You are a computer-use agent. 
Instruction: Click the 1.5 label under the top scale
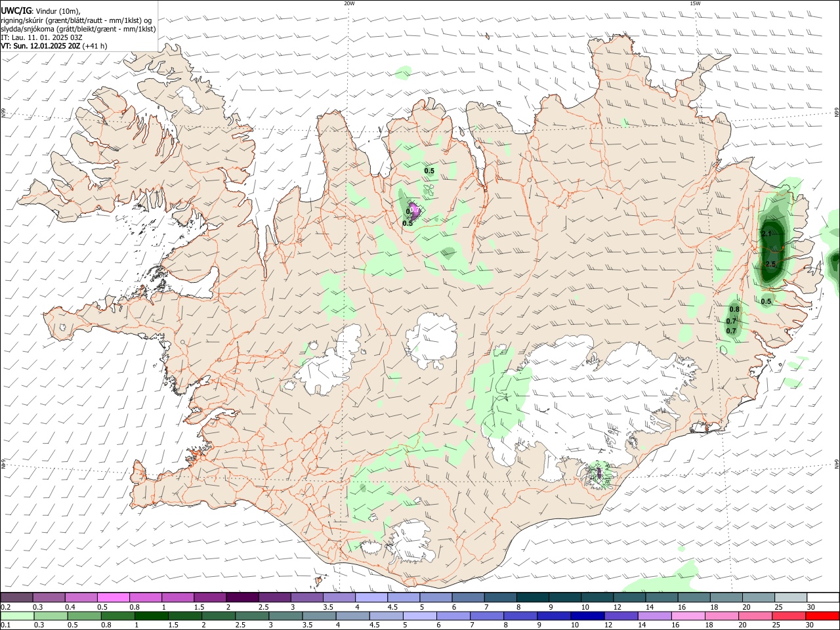(199, 607)
